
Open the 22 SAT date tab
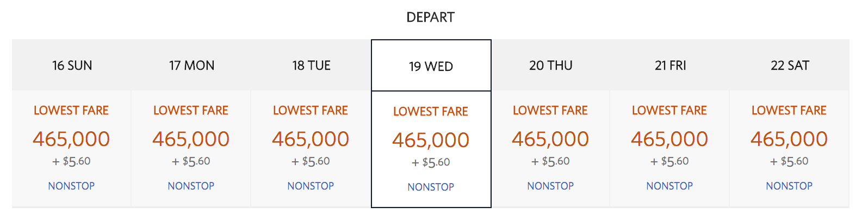[790, 65]
